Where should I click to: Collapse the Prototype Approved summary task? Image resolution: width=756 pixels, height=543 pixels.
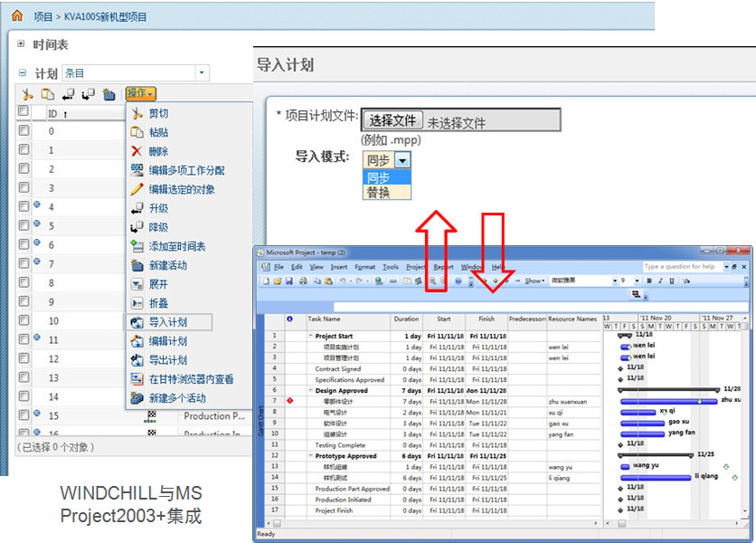(311, 455)
